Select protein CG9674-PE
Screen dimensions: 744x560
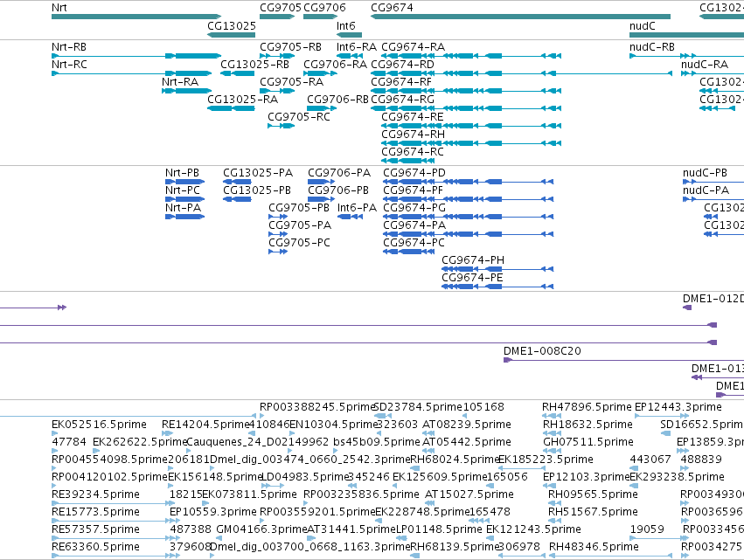coord(497,287)
